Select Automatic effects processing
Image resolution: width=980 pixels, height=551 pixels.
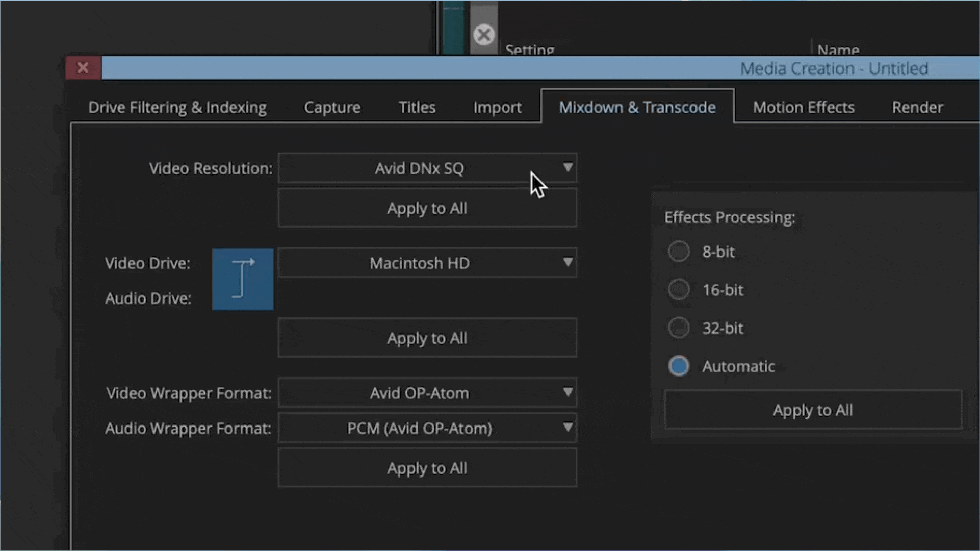[x=679, y=366]
